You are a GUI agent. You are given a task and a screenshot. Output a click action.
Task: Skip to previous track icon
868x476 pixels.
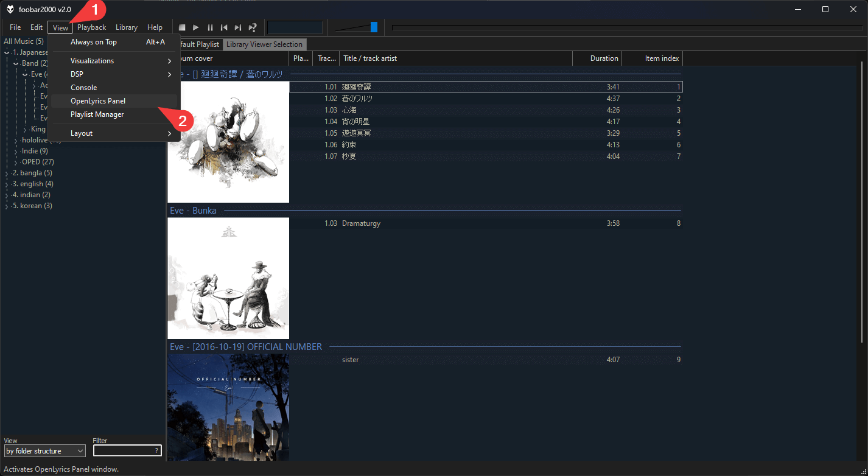tap(224, 27)
